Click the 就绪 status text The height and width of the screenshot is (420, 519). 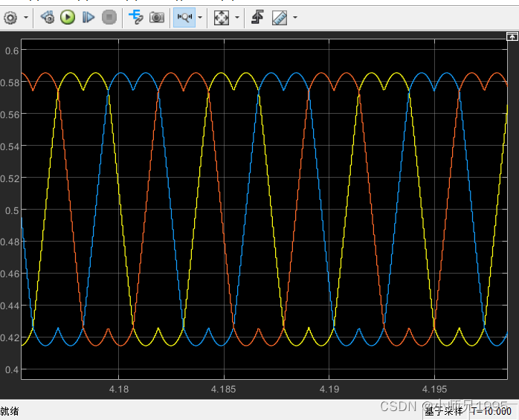coord(10,411)
